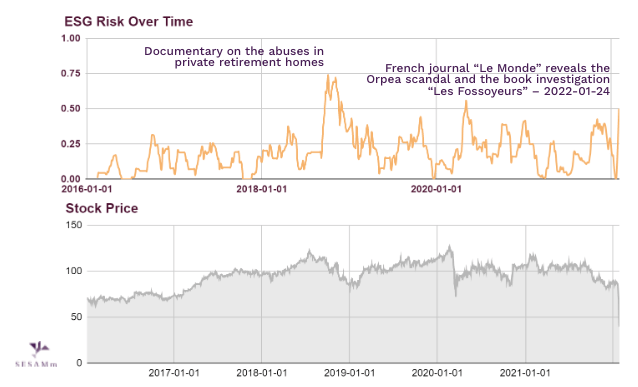Click the stock price 100 axis label

click(x=74, y=271)
